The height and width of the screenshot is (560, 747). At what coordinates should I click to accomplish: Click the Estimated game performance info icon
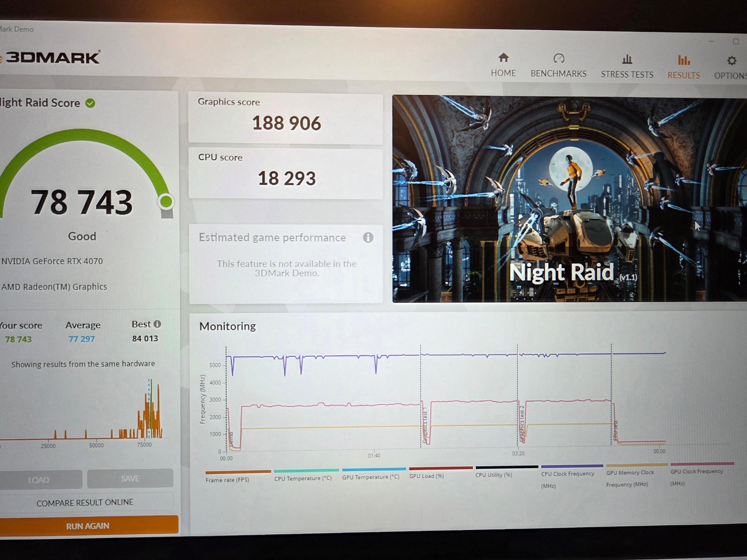coord(368,238)
